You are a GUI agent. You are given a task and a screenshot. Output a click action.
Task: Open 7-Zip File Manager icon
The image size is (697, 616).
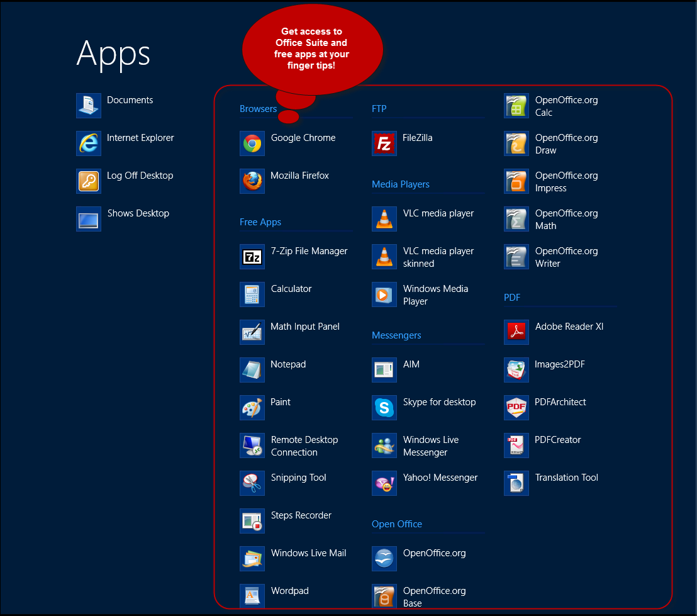point(252,257)
